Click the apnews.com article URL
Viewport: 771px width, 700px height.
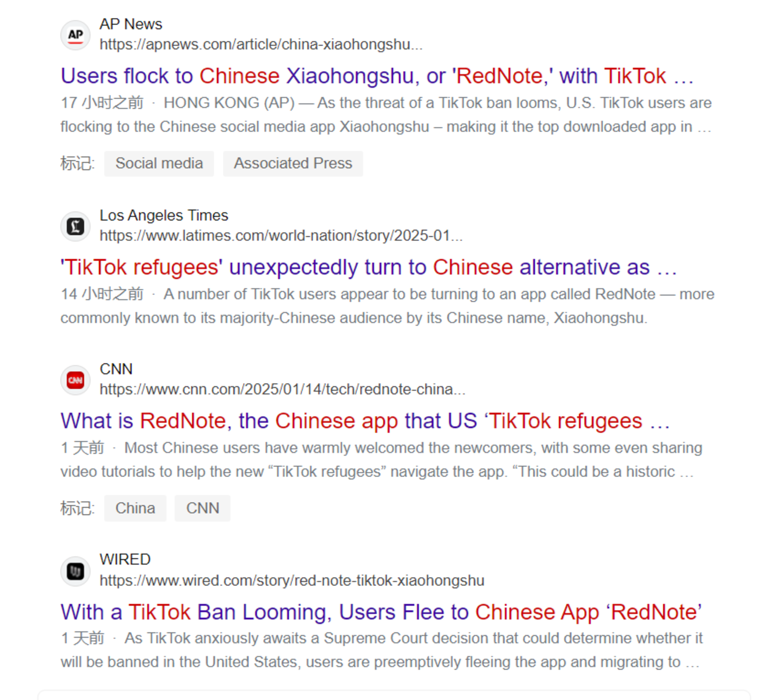(x=261, y=44)
